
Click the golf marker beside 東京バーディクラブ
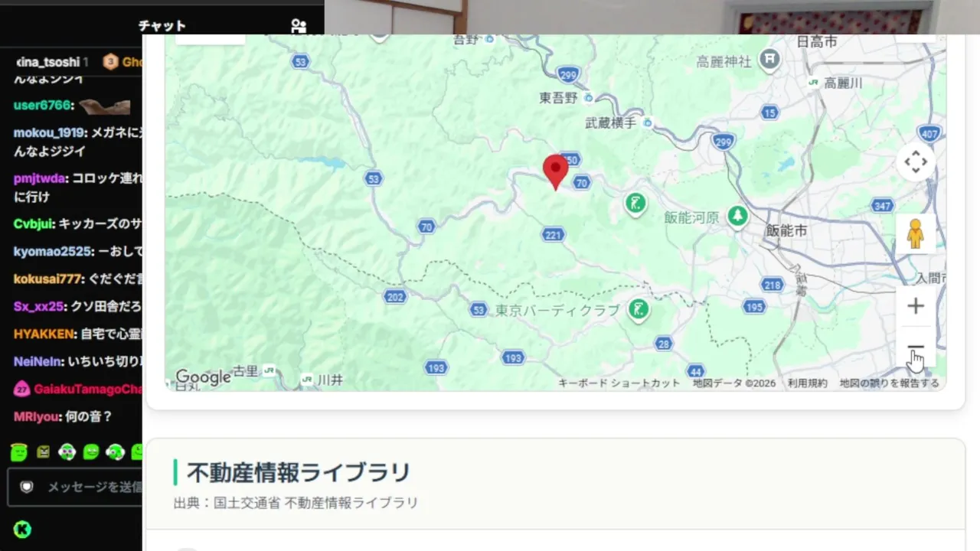[638, 310]
